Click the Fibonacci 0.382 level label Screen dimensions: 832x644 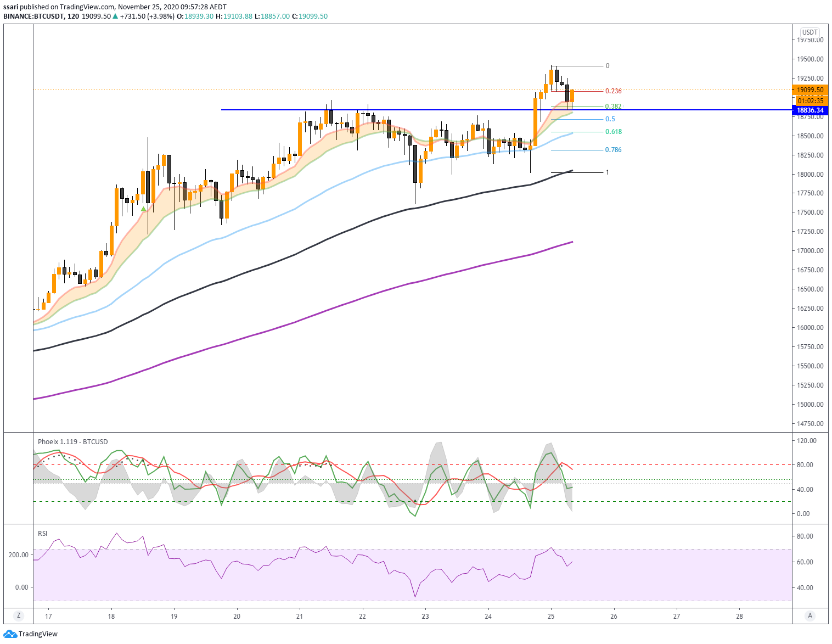(614, 107)
